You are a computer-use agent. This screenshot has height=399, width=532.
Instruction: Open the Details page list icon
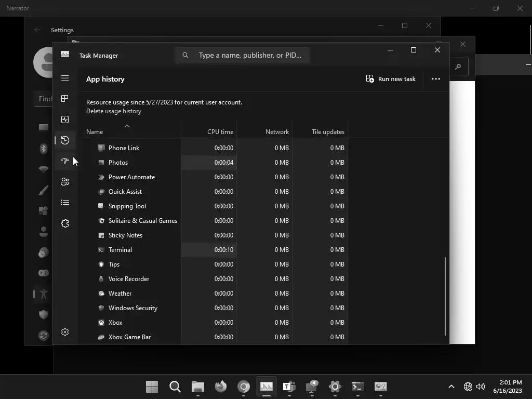point(65,203)
